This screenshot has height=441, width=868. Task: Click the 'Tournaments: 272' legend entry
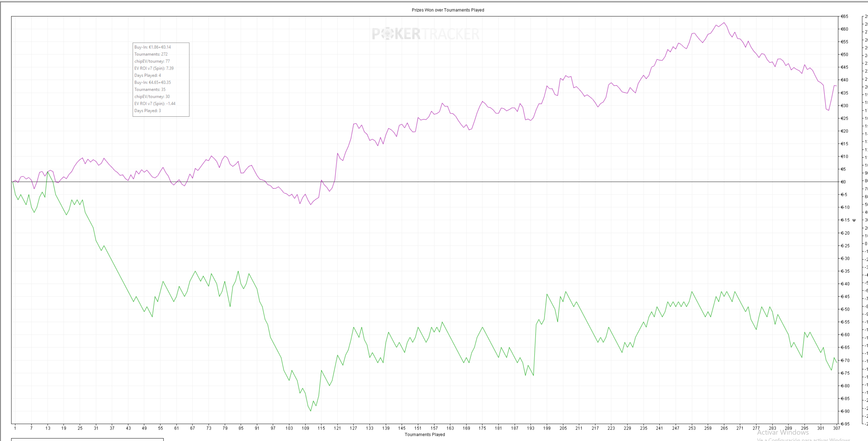(151, 54)
